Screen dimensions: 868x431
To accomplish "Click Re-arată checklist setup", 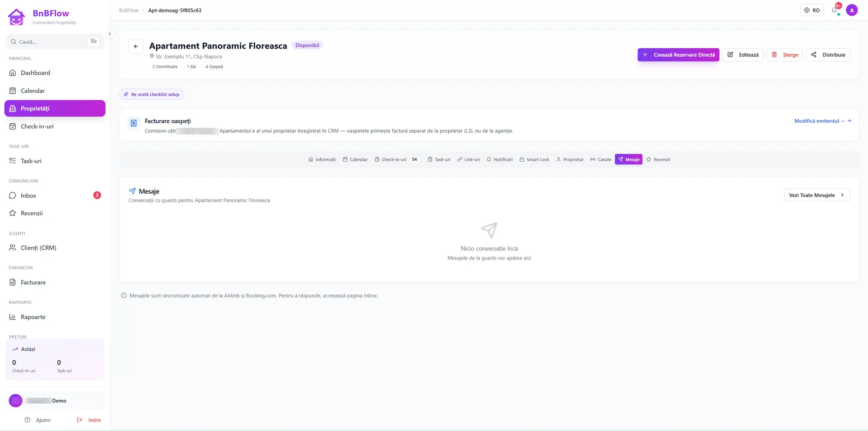I will [151, 94].
